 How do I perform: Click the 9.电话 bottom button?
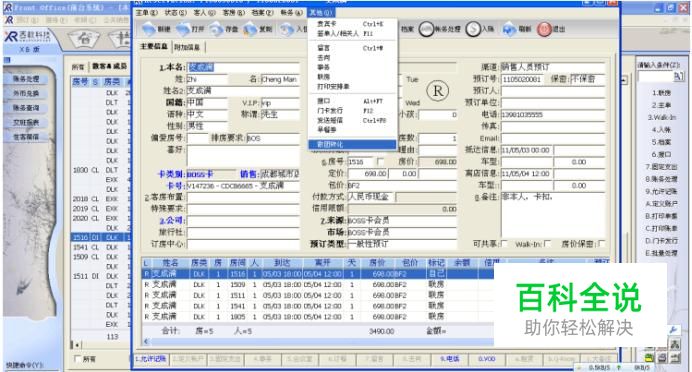click(x=449, y=359)
